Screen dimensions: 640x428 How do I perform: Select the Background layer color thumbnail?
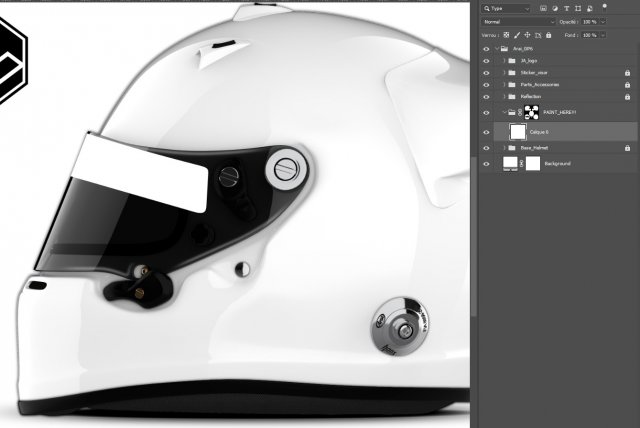click(510, 164)
